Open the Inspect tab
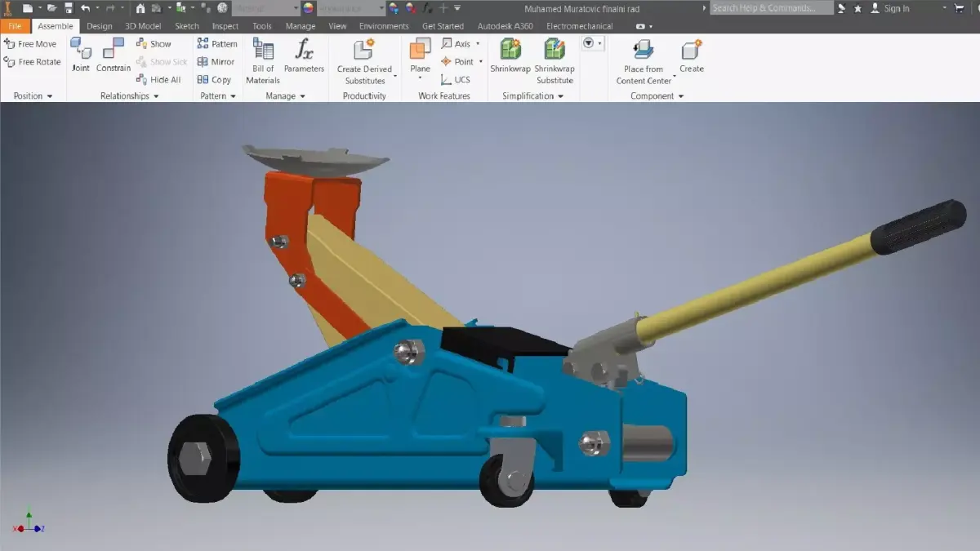 [x=225, y=26]
